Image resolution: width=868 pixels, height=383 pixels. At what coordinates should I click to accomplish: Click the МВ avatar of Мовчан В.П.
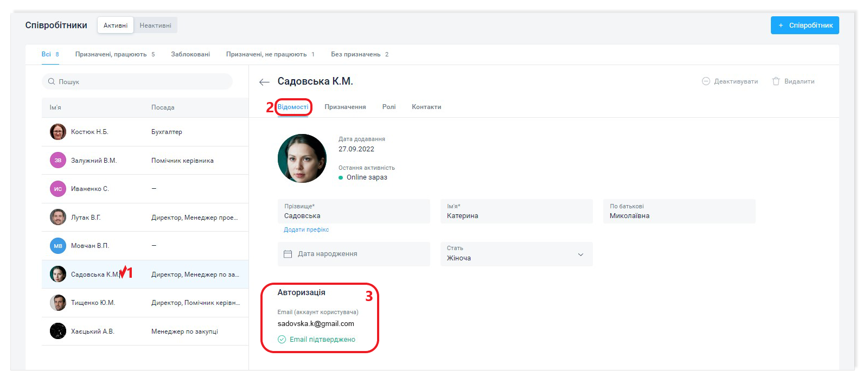tap(58, 246)
